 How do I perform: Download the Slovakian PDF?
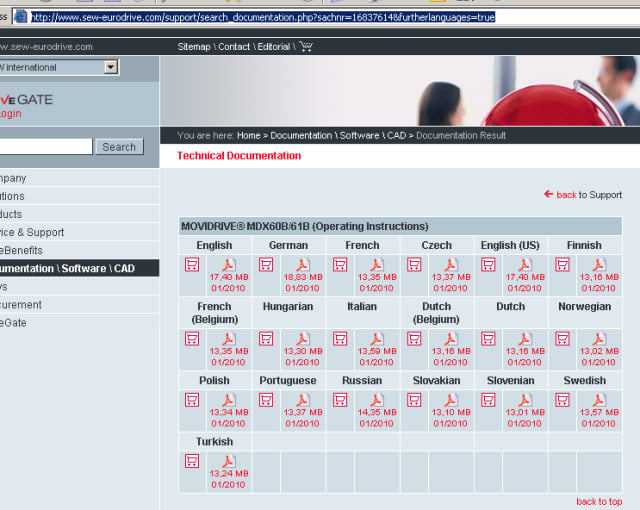pyautogui.click(x=451, y=400)
